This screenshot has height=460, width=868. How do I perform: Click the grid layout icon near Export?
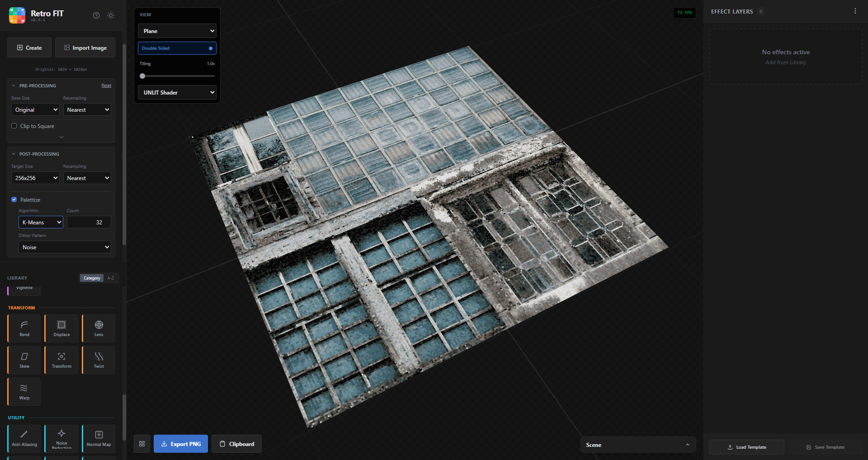pos(142,444)
